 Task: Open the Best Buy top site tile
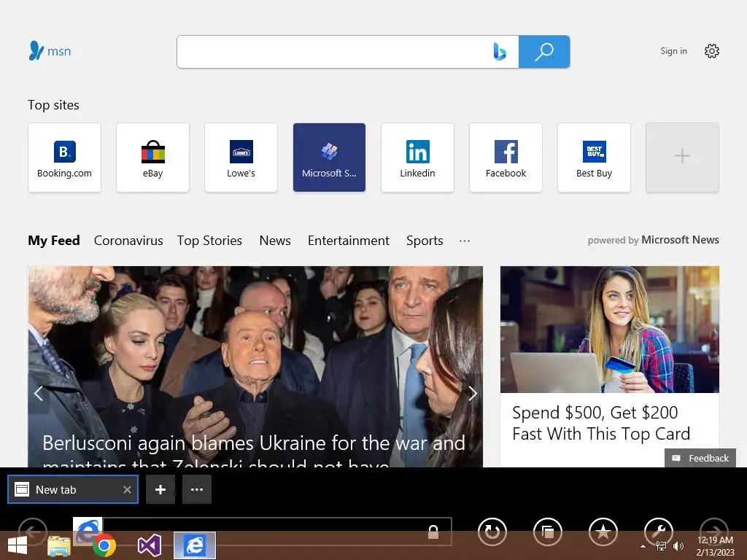[x=594, y=157]
